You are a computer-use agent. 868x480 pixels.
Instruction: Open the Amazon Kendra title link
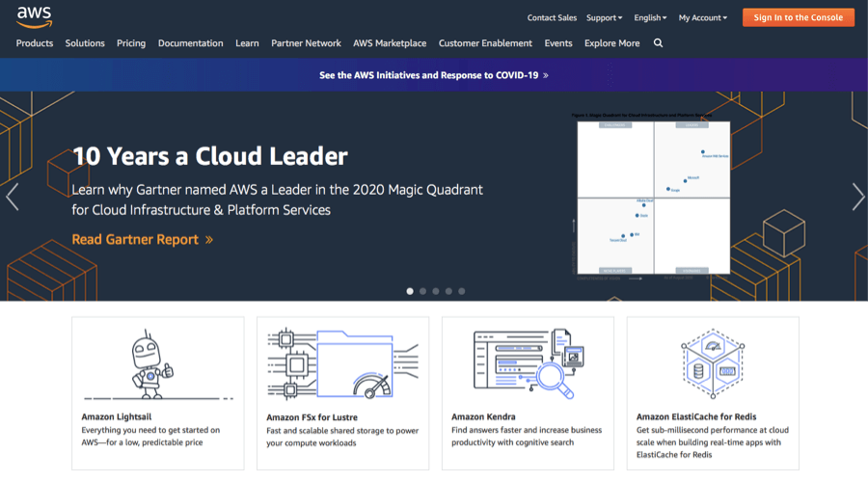click(x=483, y=417)
